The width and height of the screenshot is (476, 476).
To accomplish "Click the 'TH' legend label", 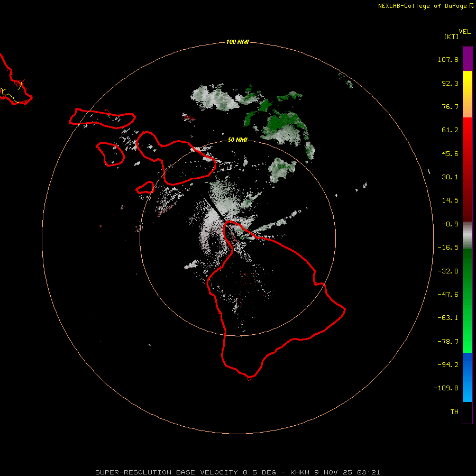I will 454,411.
